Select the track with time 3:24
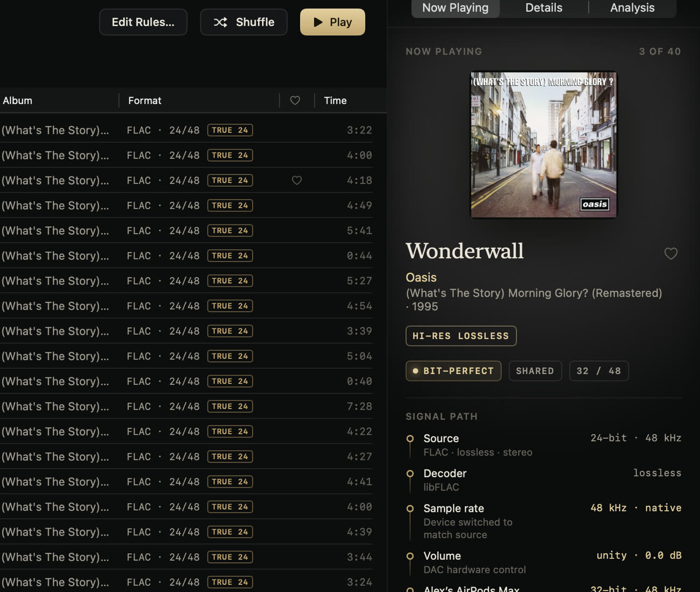700x592 pixels. point(186,582)
